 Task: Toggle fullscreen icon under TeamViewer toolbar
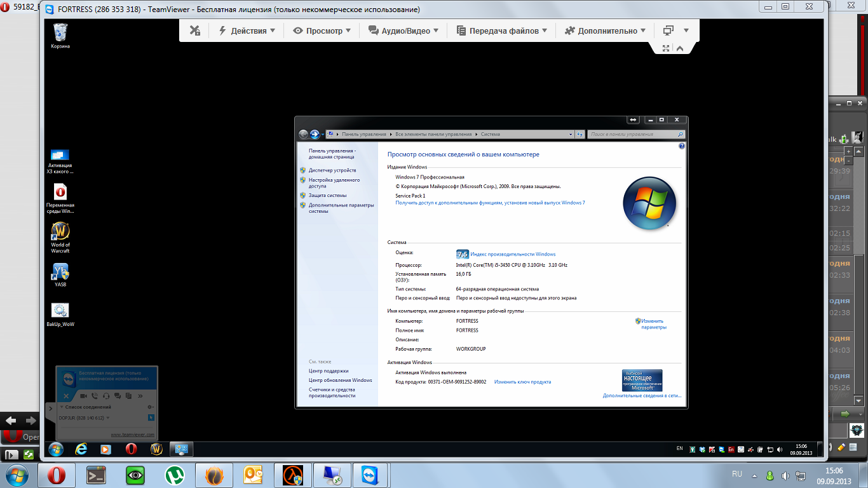tap(666, 48)
